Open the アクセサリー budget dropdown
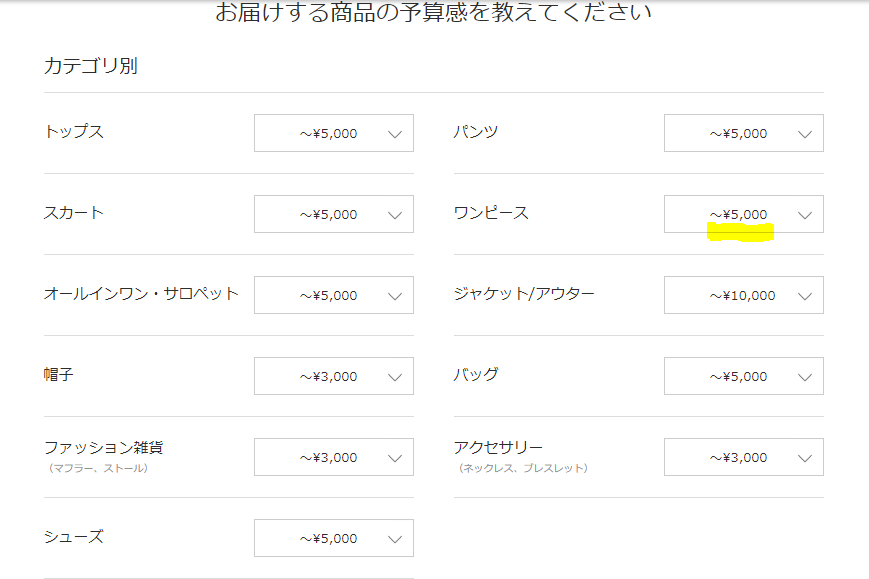 [x=743, y=457]
